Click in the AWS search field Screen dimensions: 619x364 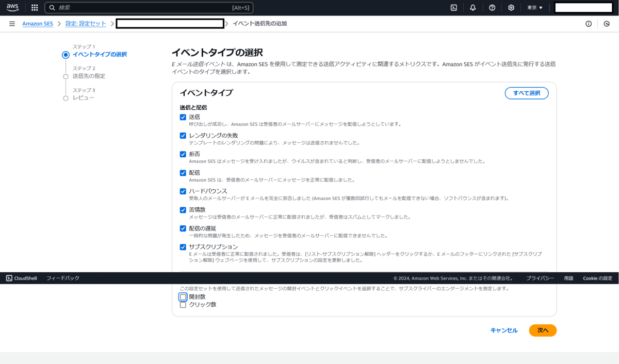pos(149,8)
